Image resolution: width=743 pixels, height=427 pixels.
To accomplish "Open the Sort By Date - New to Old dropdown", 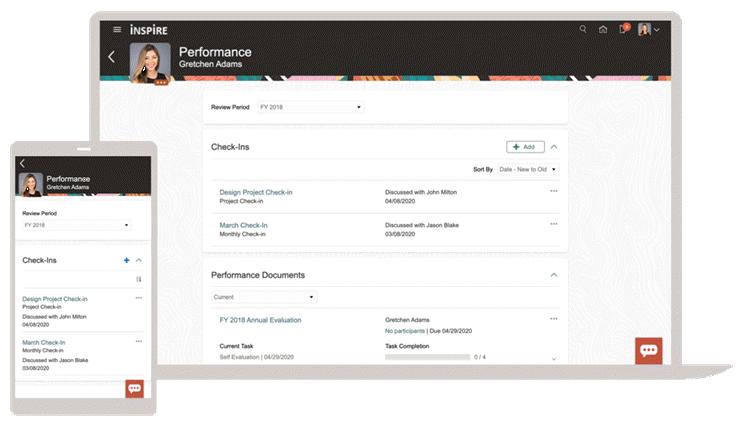I will coord(528,170).
